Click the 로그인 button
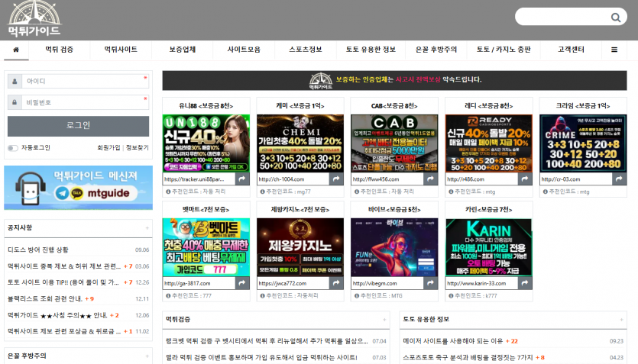Viewport: 638px width, 364px height. (78, 126)
